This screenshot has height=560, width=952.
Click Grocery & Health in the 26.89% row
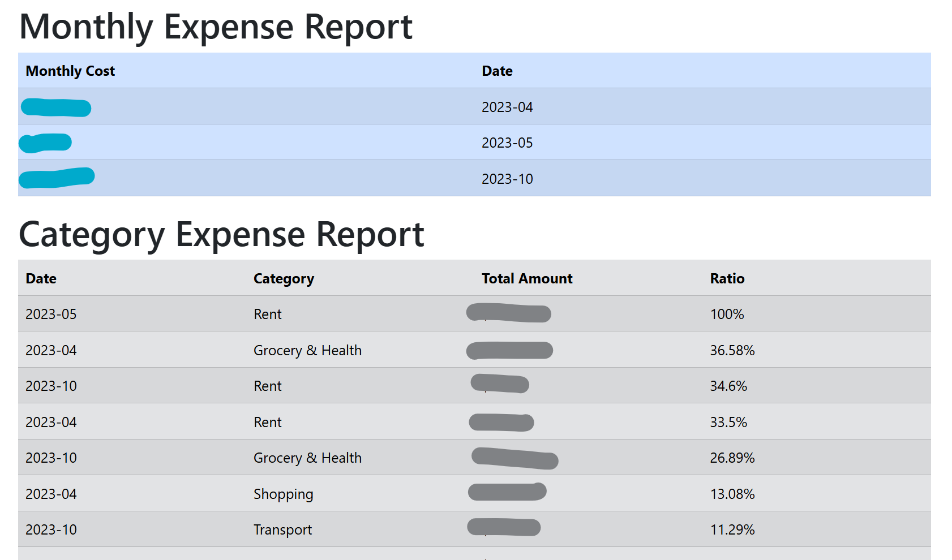tap(307, 458)
